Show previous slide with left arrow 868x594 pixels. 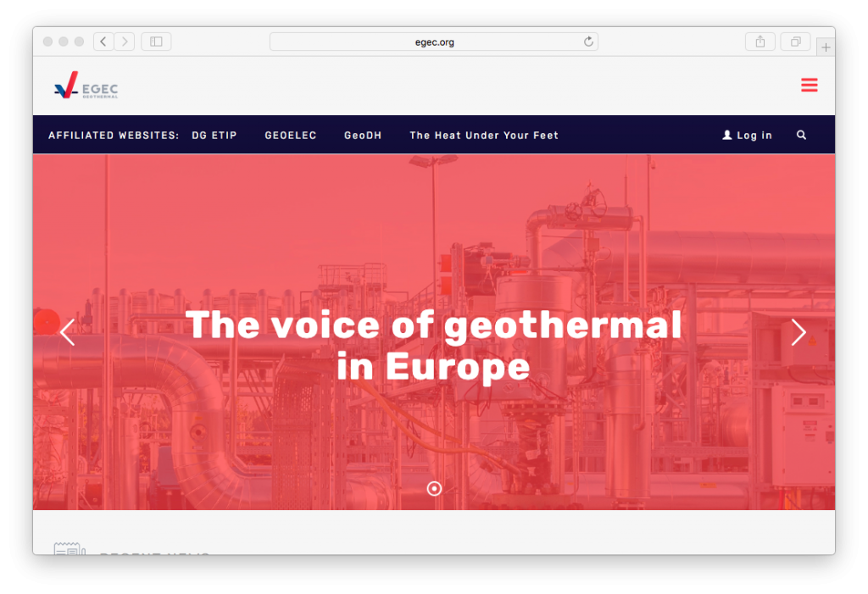68,332
